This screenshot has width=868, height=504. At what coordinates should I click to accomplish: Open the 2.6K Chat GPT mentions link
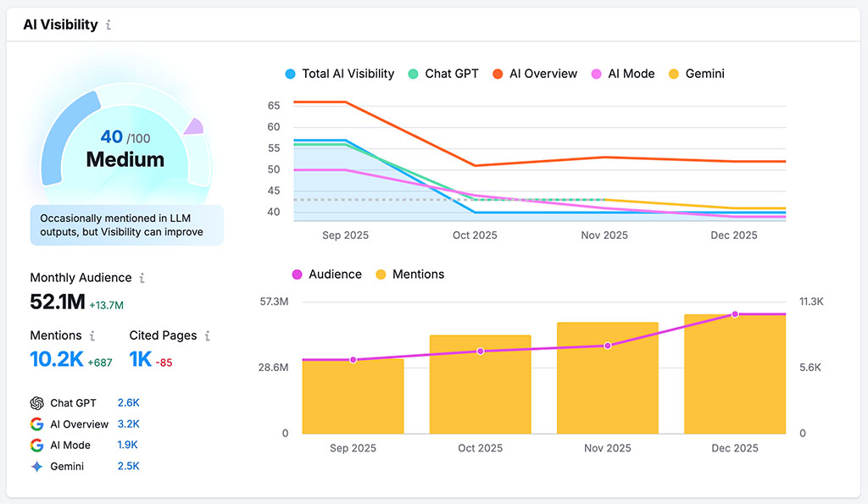click(x=128, y=403)
